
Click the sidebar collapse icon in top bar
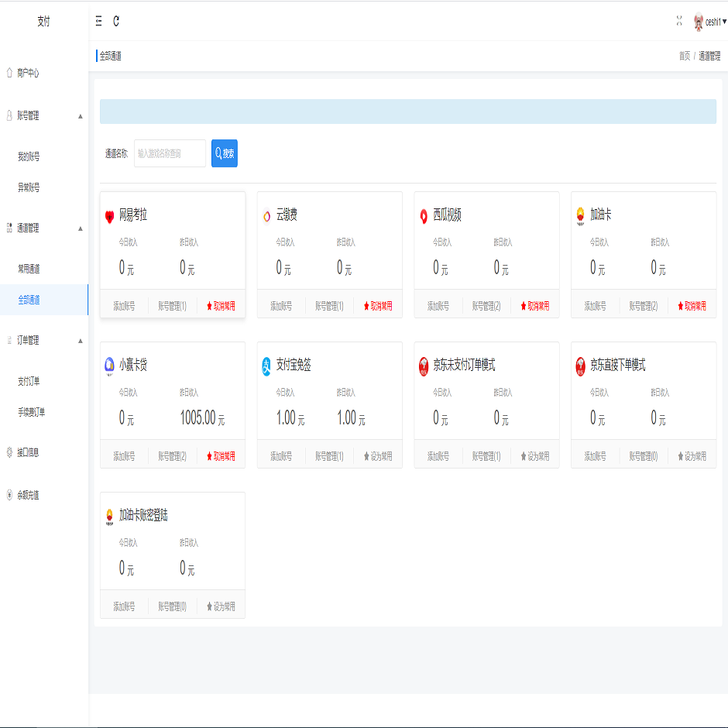(98, 22)
